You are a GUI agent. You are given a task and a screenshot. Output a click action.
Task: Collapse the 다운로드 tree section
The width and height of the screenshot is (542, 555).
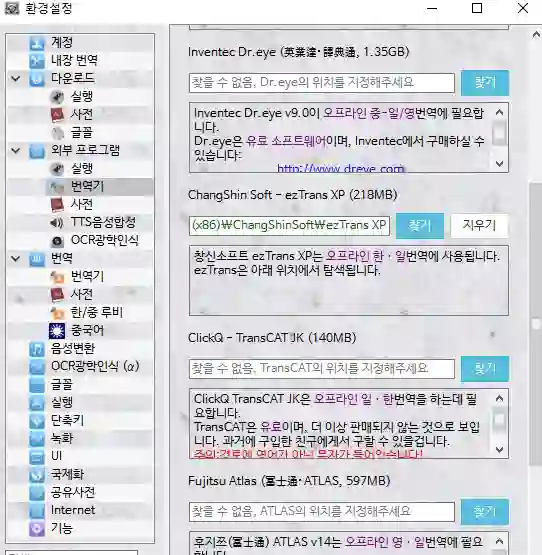pos(16,79)
